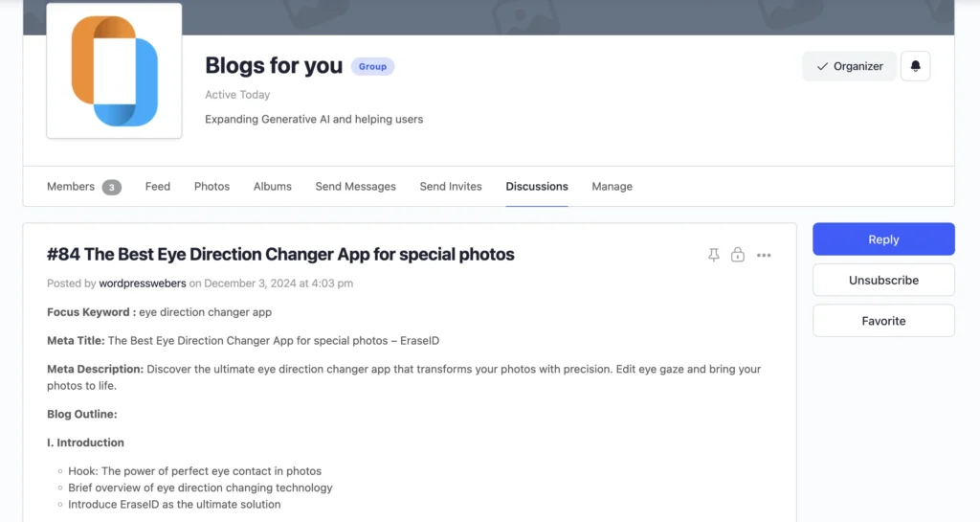Pin the discussion with the pin icon
The height and width of the screenshot is (522, 980).
[x=713, y=255]
